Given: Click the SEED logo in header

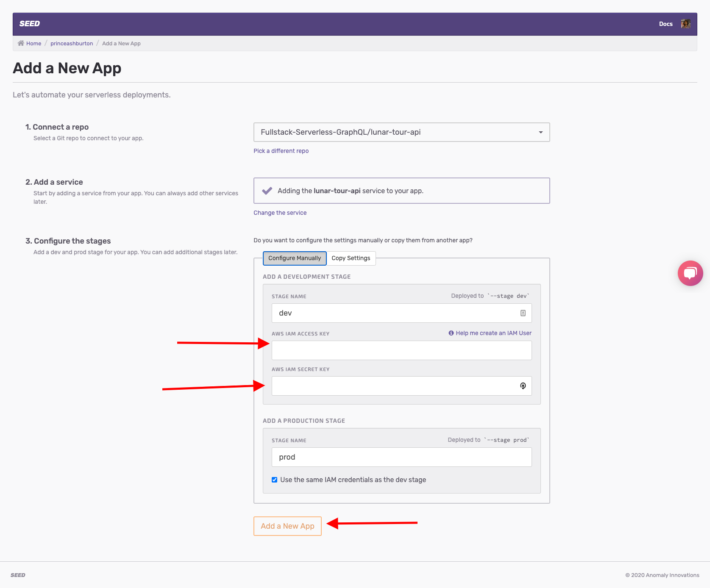Looking at the screenshot, I should coord(30,24).
